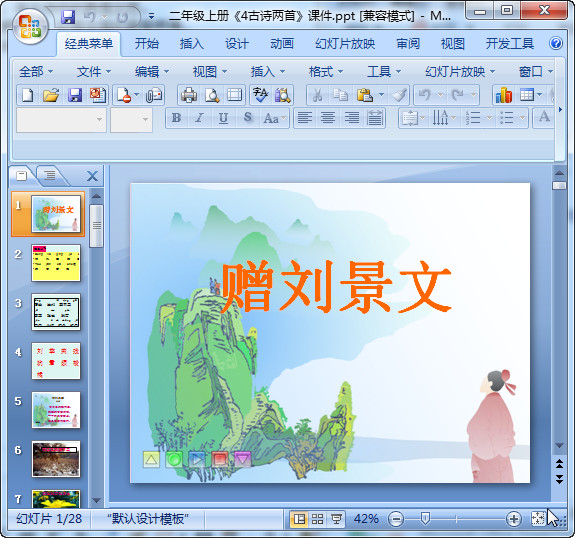575x538 pixels.
Task: Open the 格式 dropdown menu
Action: (326, 72)
